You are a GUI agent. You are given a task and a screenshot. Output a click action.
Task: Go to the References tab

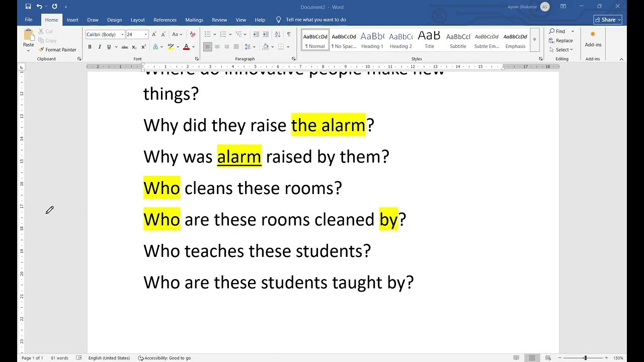click(165, 20)
